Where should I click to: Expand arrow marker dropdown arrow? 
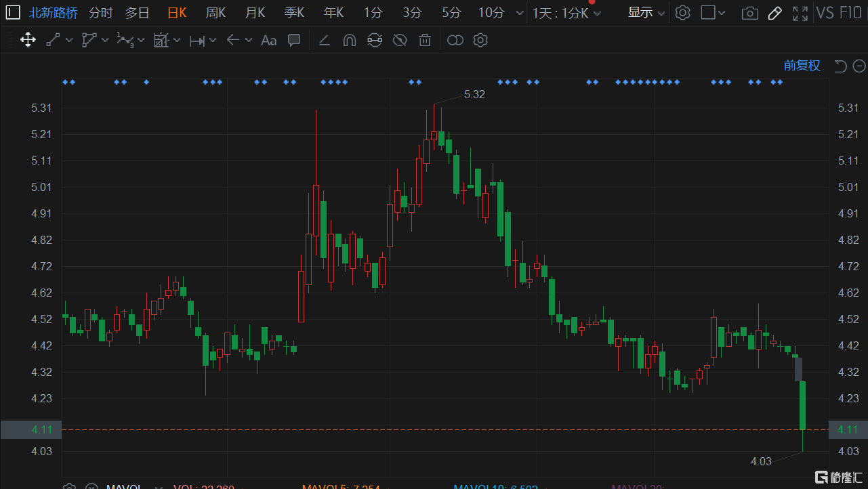click(249, 41)
